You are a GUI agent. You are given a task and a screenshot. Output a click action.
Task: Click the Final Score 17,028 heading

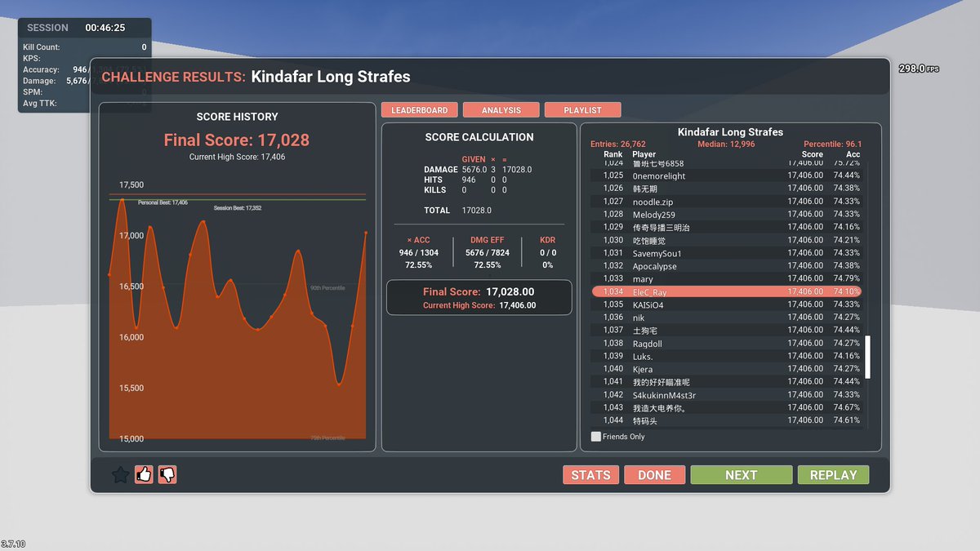(237, 140)
